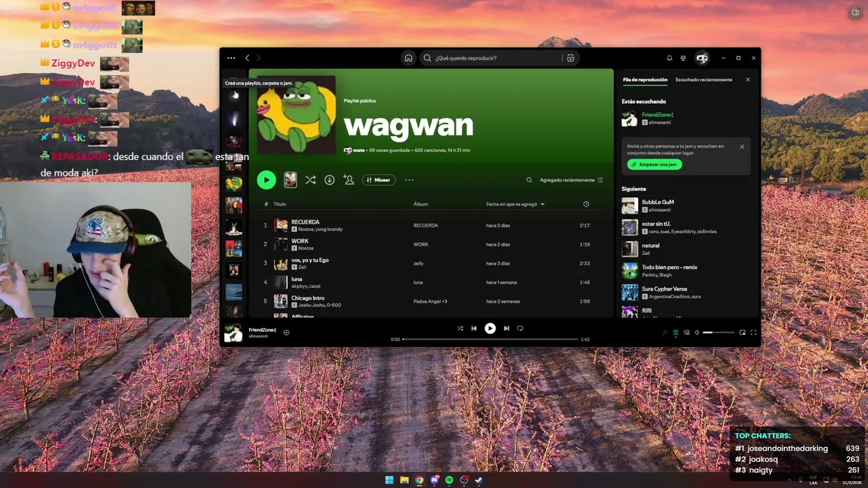Enter full screen in player bar

tap(753, 333)
